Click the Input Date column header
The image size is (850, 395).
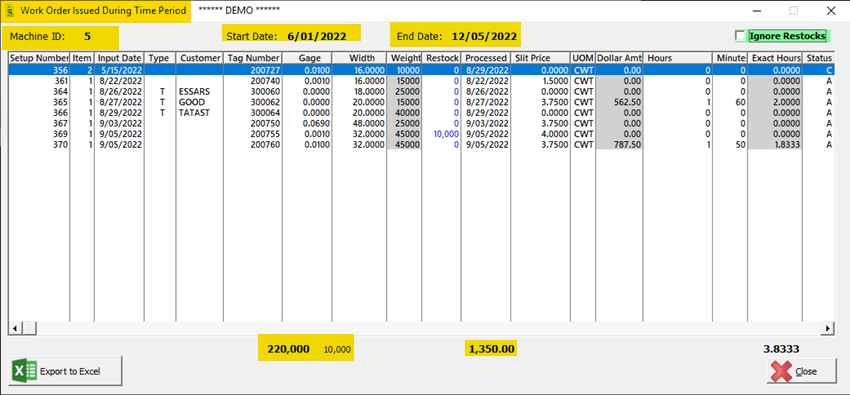[119, 58]
